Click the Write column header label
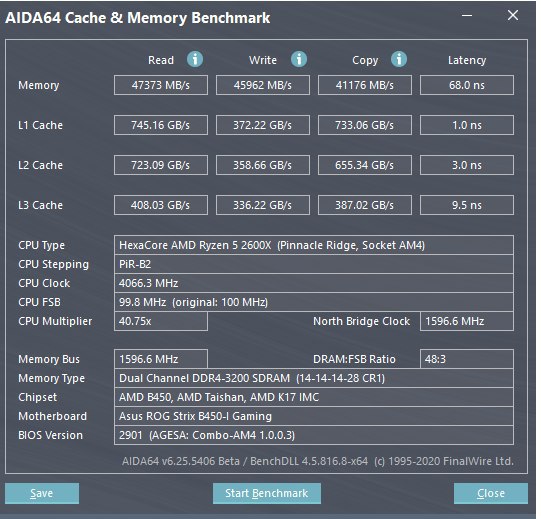The height and width of the screenshot is (519, 541). click(263, 60)
